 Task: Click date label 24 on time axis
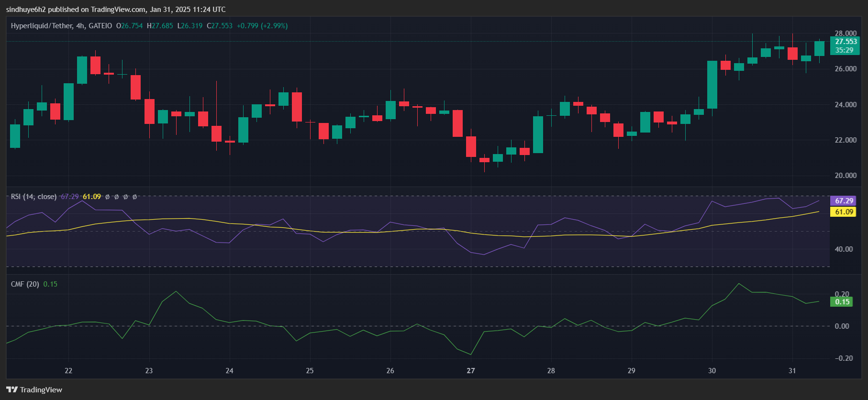(230, 371)
